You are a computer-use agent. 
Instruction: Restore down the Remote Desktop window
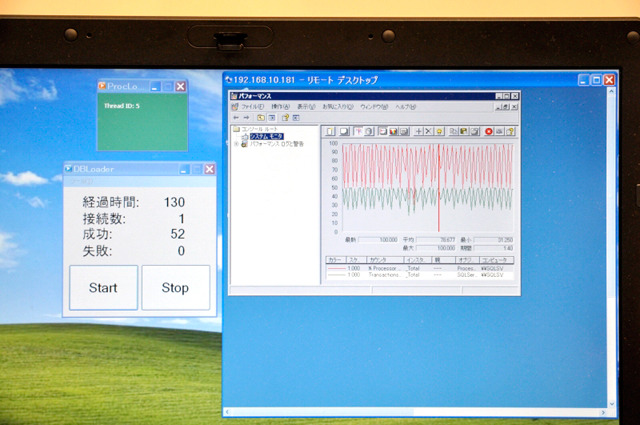596,80
